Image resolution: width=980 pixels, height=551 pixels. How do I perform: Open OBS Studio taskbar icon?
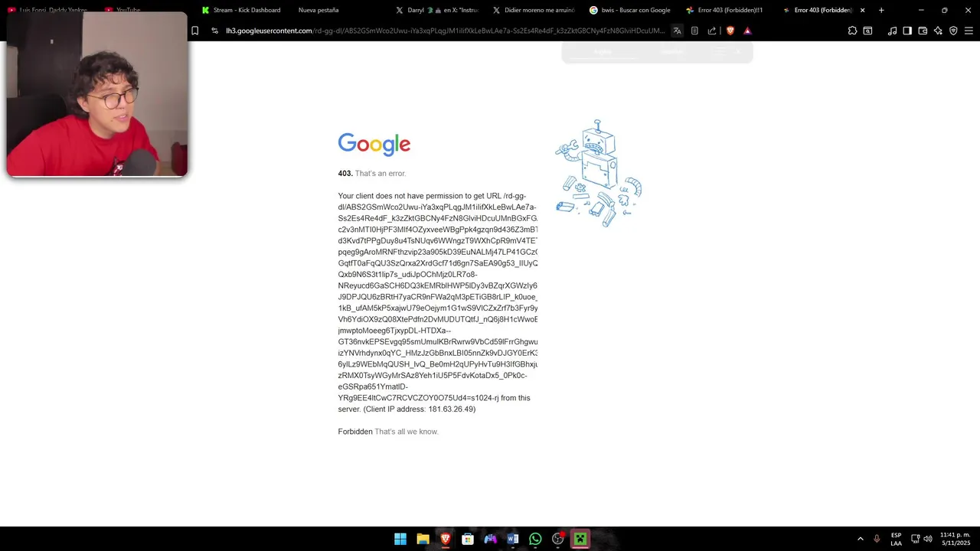coord(558,539)
